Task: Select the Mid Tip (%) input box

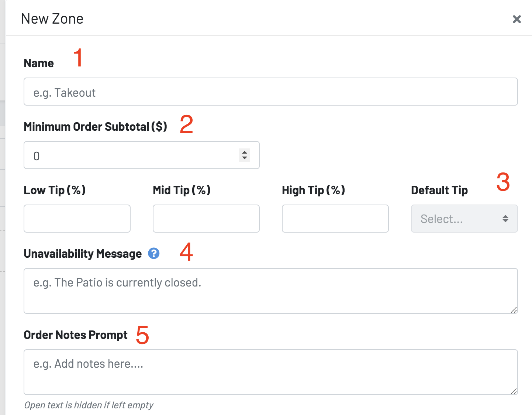Action: [x=206, y=219]
